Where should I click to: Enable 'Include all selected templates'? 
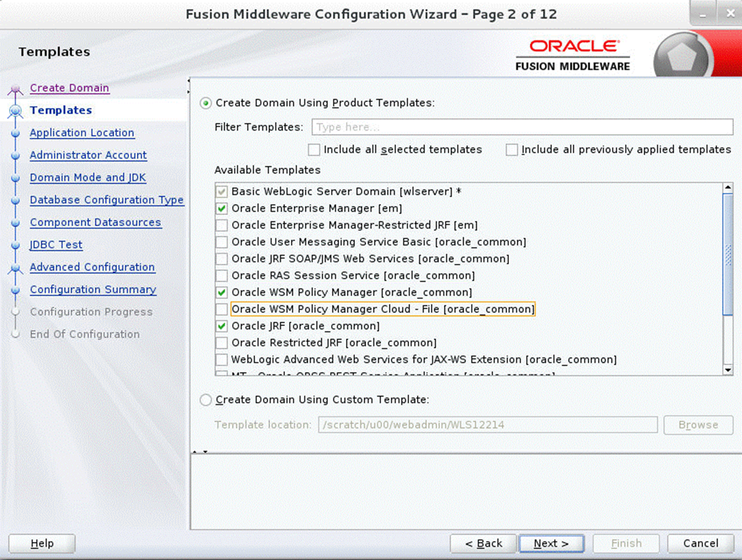314,149
